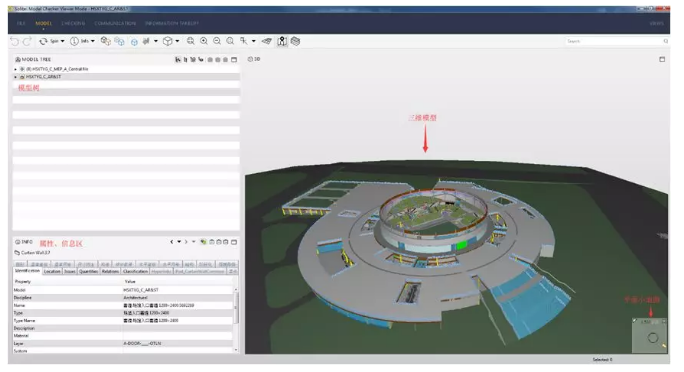
Task: Click the Value column header
Action: [178, 281]
